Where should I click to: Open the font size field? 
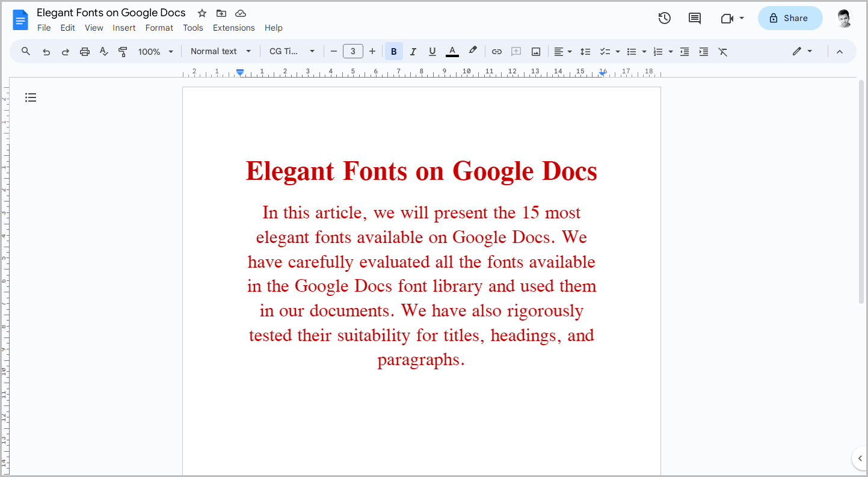(x=353, y=51)
